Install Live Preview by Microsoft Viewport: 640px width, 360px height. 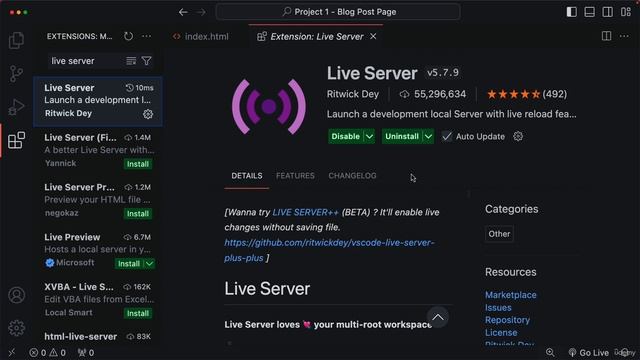(x=129, y=264)
